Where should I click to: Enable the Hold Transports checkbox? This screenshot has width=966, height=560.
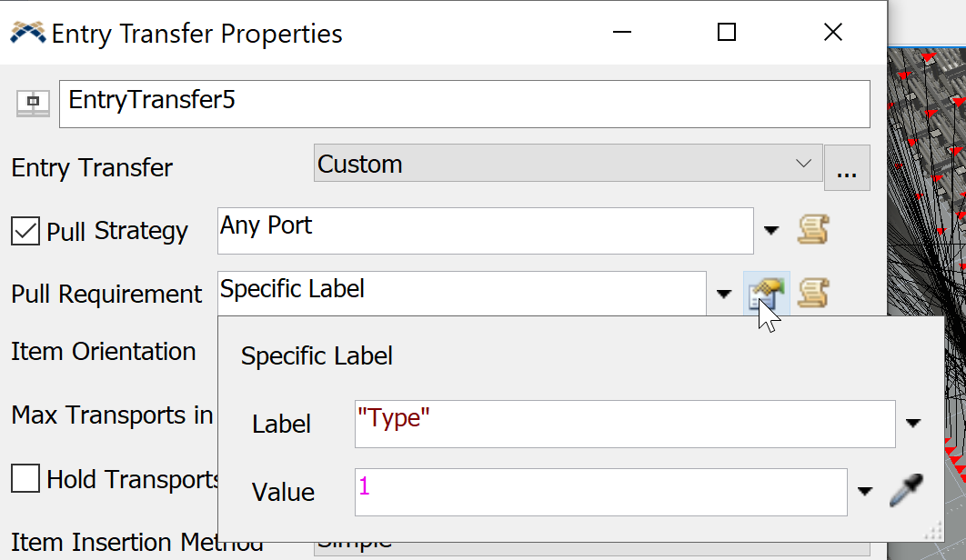[25, 479]
